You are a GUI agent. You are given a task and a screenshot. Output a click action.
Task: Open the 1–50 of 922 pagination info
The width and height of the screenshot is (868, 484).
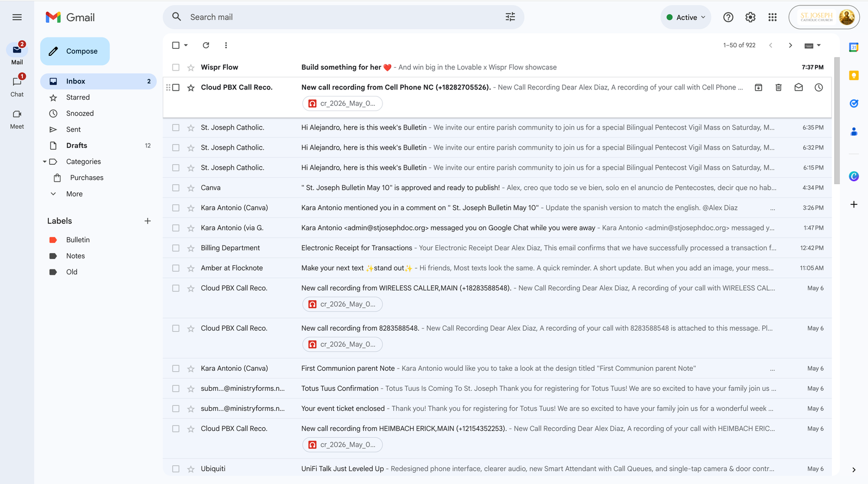[739, 46]
